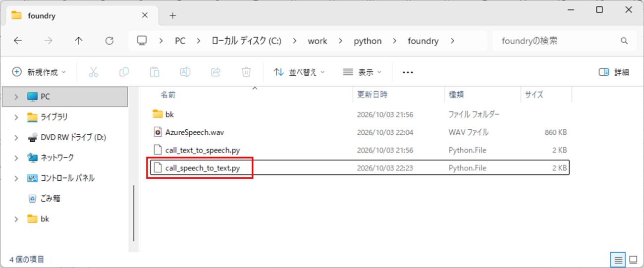Expand the ネットワーク tree node
644x268 pixels.
[16, 158]
